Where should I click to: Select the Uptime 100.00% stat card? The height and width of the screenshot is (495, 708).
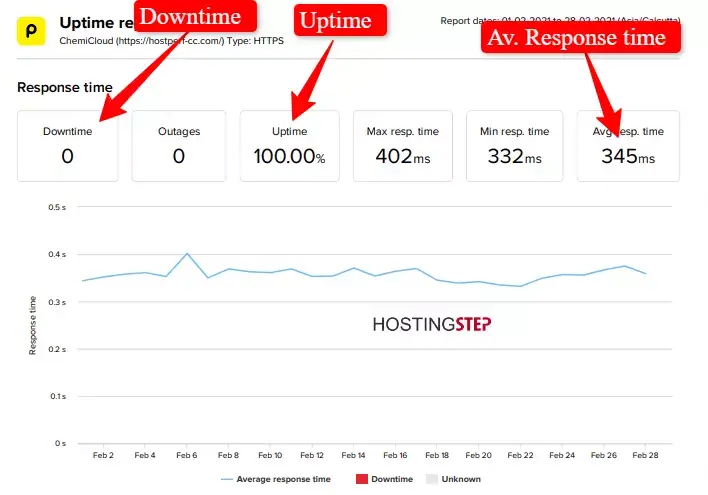point(289,146)
